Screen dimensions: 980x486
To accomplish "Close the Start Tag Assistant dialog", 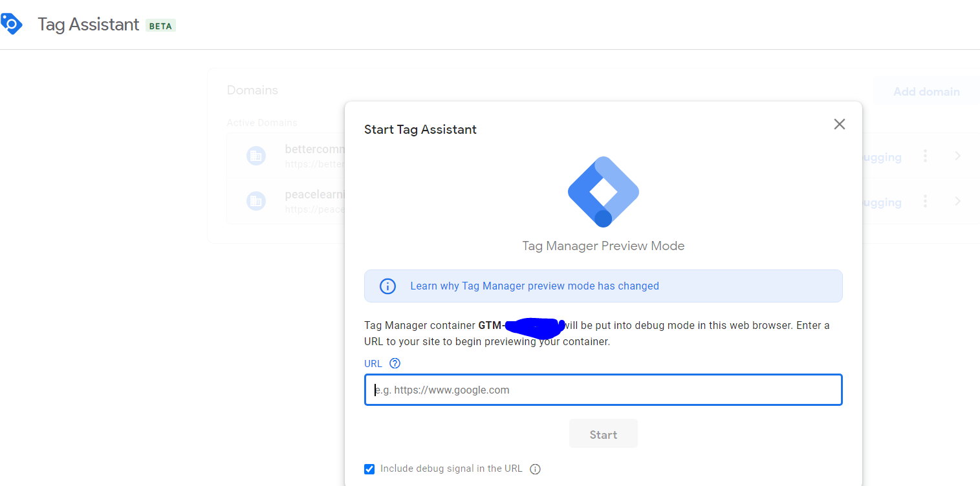I will pyautogui.click(x=840, y=124).
